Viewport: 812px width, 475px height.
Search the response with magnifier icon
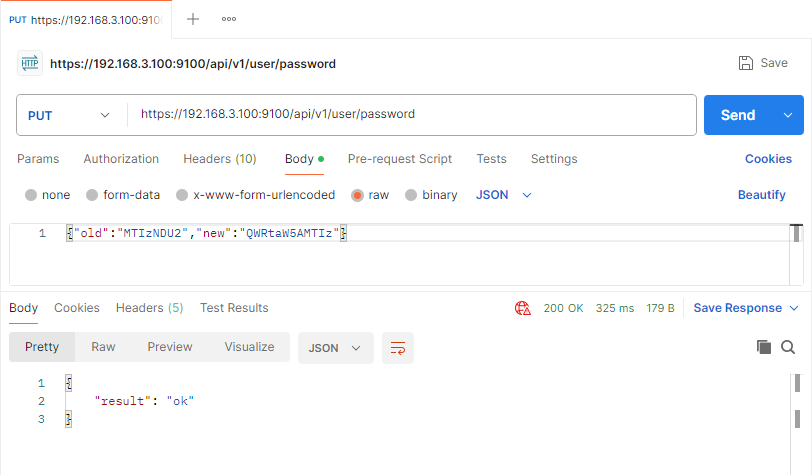(788, 347)
